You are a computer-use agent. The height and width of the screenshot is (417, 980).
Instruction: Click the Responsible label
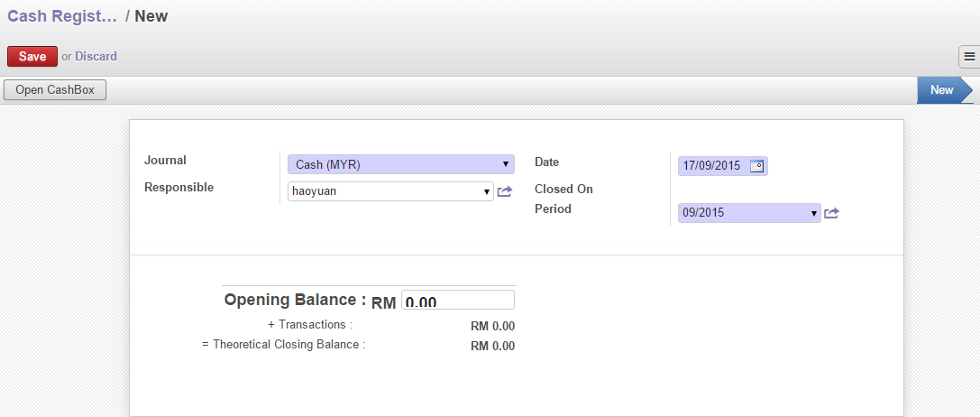pos(179,187)
